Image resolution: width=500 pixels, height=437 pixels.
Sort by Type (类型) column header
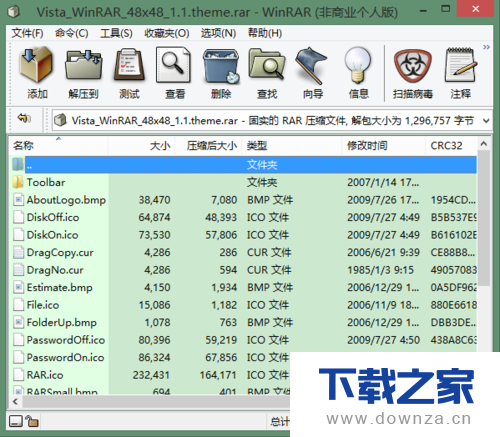point(292,145)
